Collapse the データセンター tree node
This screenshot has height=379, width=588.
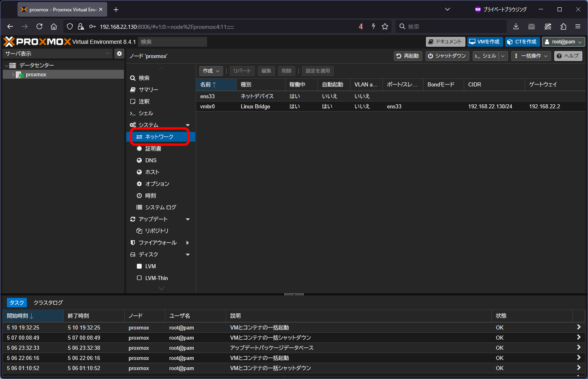(6, 65)
